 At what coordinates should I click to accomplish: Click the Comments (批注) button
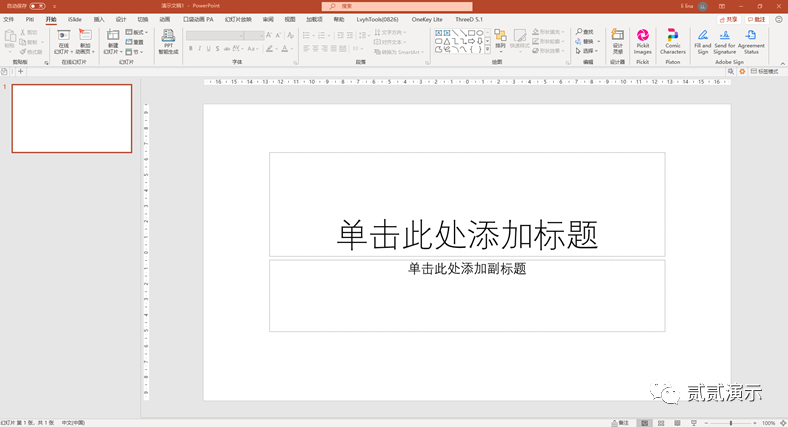[756, 20]
